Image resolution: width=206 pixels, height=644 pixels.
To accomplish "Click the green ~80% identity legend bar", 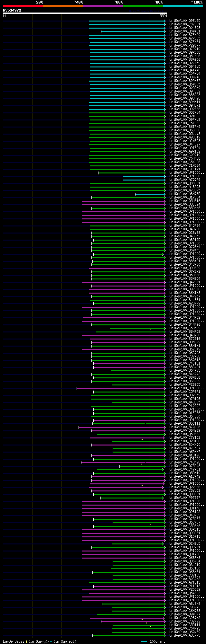I will [143, 6].
